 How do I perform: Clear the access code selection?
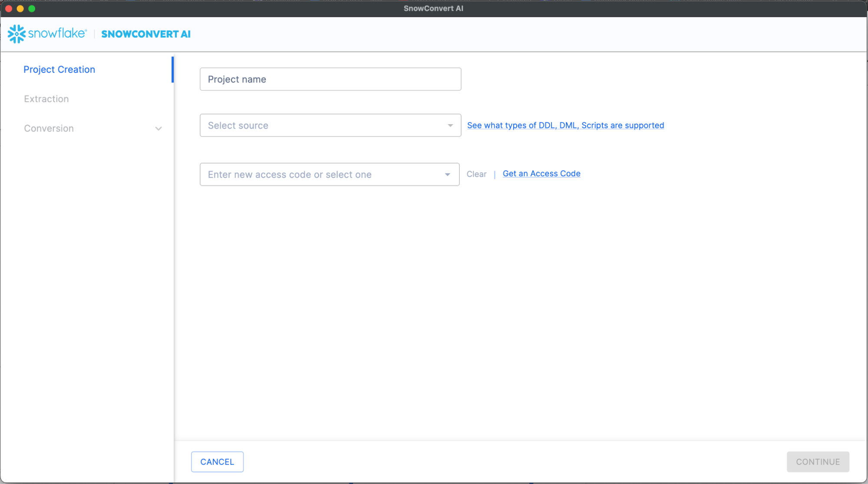(476, 174)
